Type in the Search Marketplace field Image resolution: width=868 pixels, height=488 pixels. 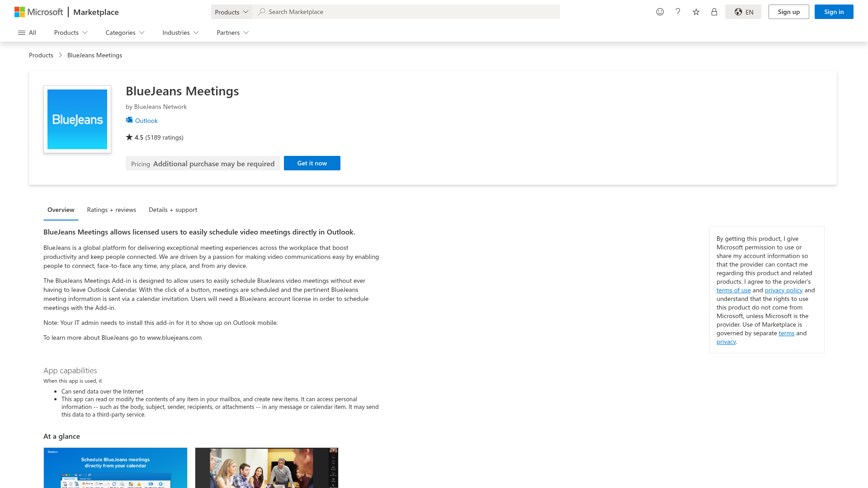click(x=407, y=12)
